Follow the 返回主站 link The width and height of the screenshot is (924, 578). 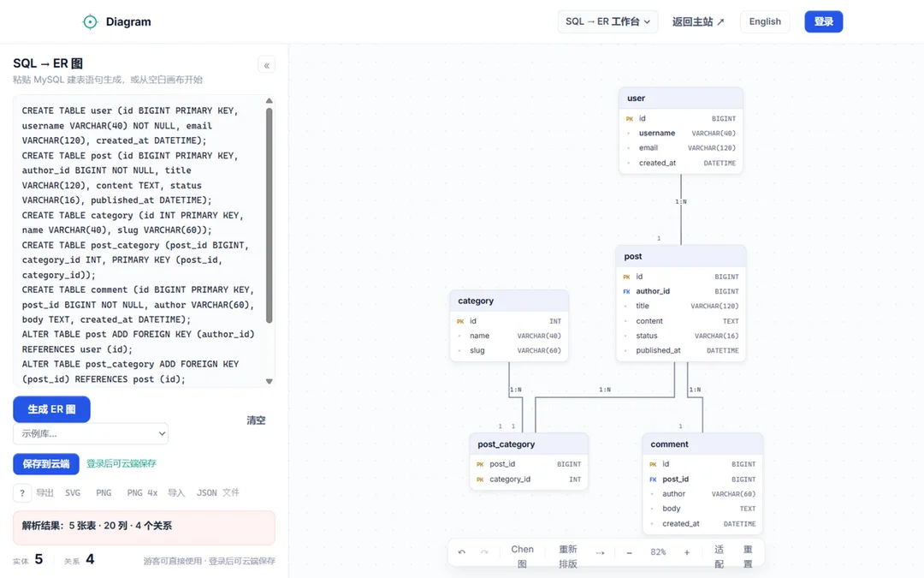coord(698,21)
